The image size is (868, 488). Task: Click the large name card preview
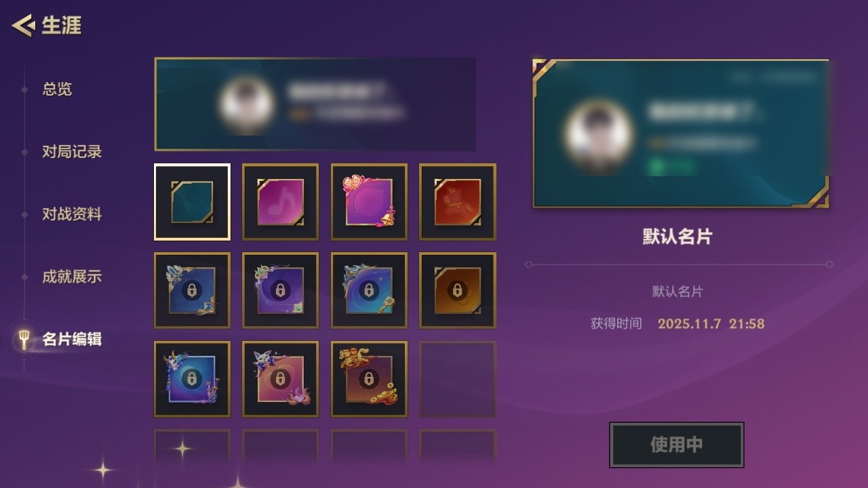click(681, 134)
